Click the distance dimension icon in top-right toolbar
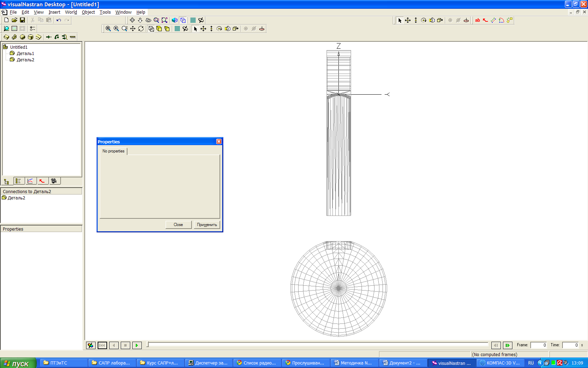588x368 pixels. click(x=493, y=20)
